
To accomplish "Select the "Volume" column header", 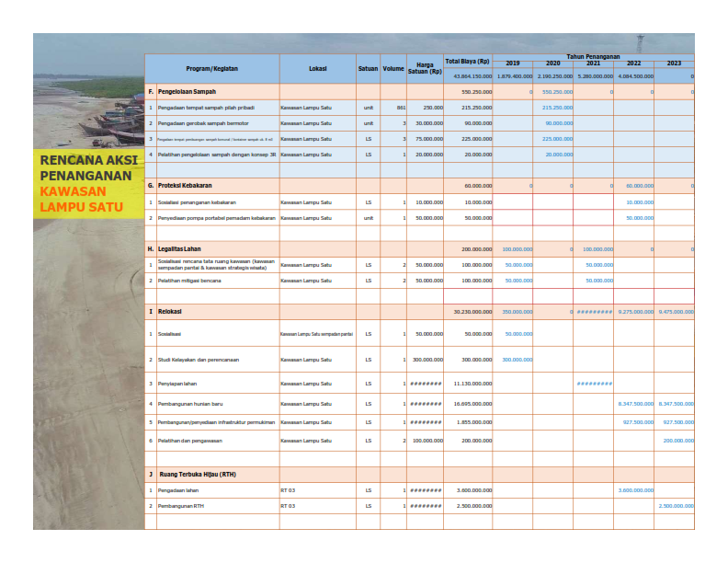I will (393, 69).
